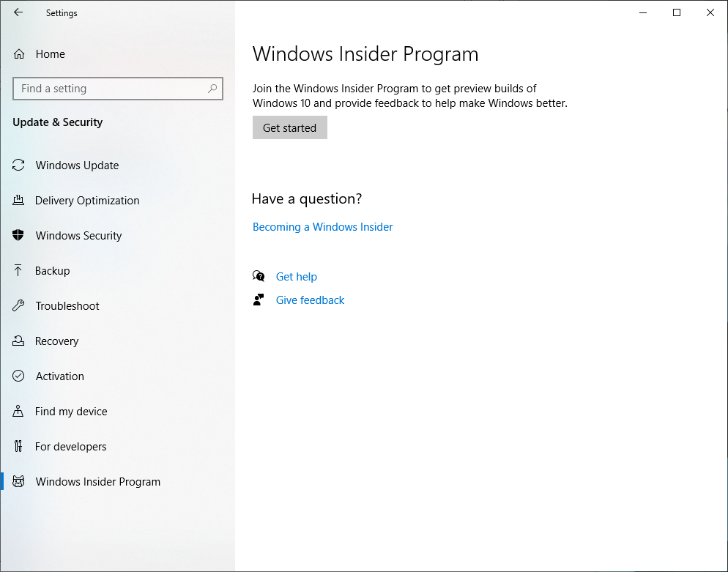This screenshot has width=728, height=572.
Task: Click the Windows Insider Program ninja-cat icon
Action: (18, 481)
